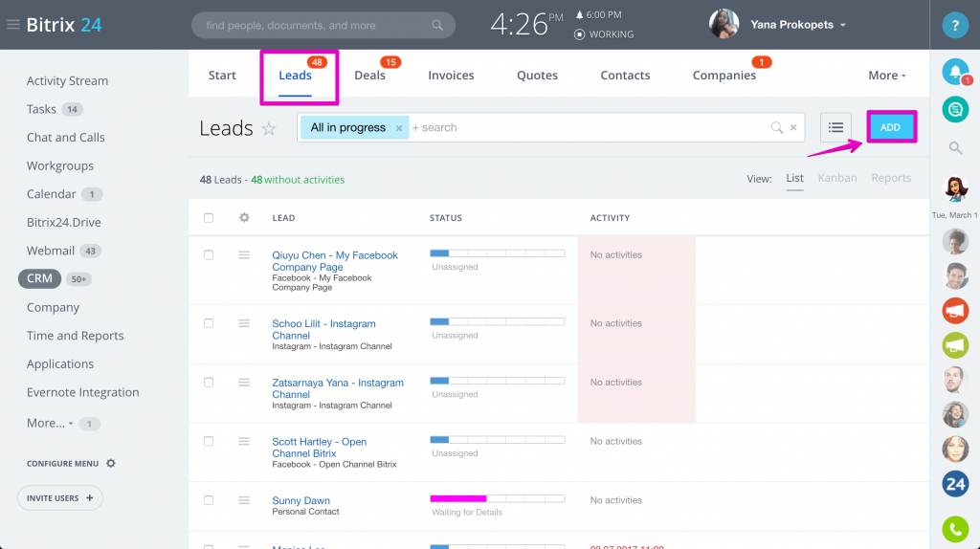
Task: Mark Leads page as favorite star
Action: [269, 129]
